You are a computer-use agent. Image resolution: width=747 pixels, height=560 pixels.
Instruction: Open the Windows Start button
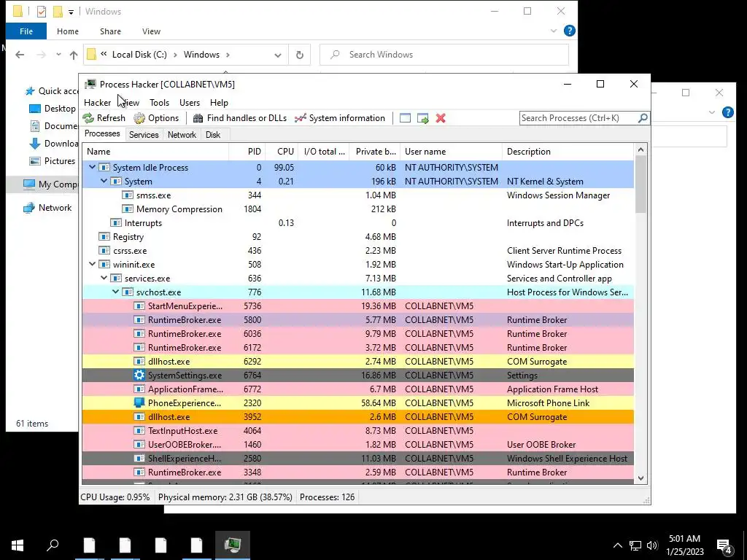click(x=18, y=545)
